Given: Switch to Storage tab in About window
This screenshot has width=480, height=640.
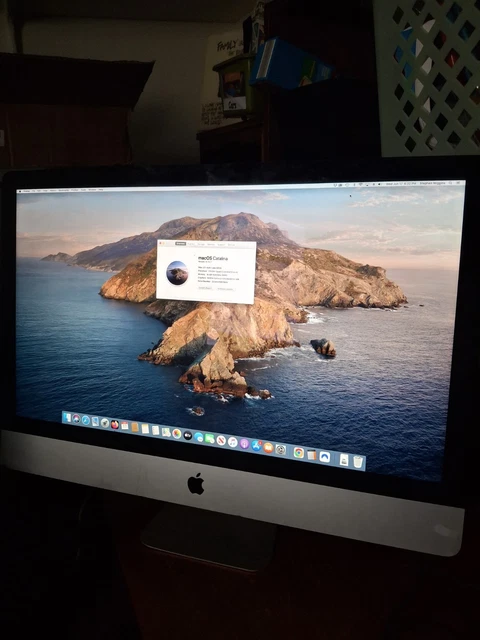Looking at the screenshot, I should [x=201, y=244].
